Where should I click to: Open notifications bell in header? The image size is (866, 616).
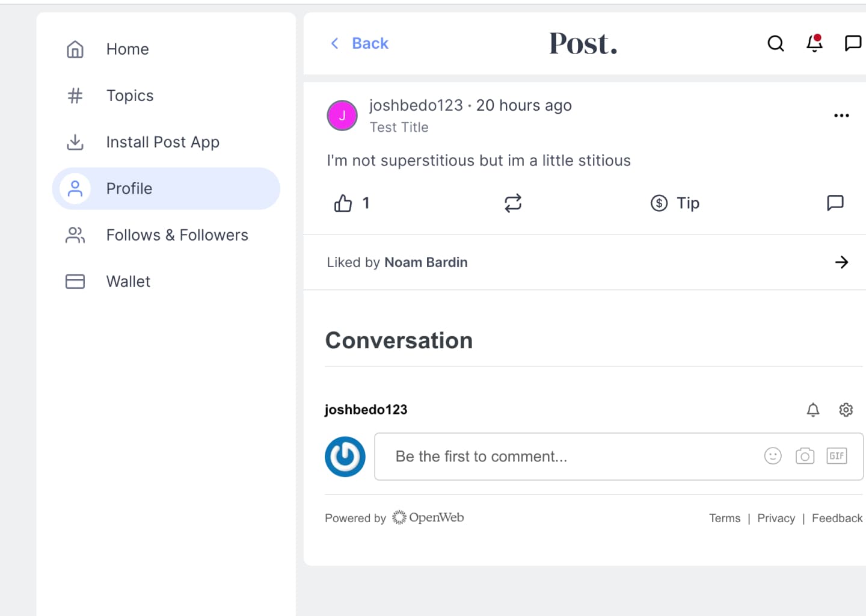(814, 43)
